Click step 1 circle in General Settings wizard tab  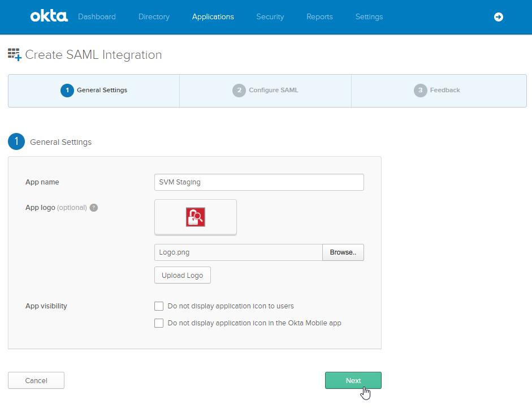point(67,91)
